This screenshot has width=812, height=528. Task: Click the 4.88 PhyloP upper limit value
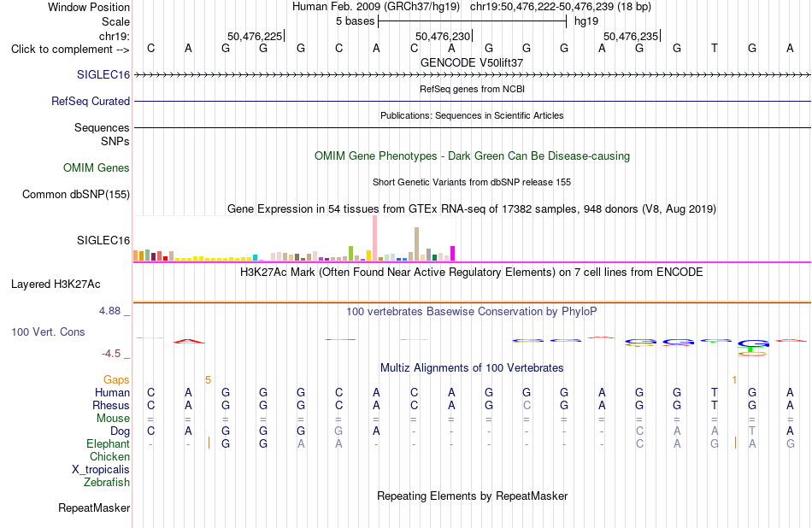click(x=109, y=311)
